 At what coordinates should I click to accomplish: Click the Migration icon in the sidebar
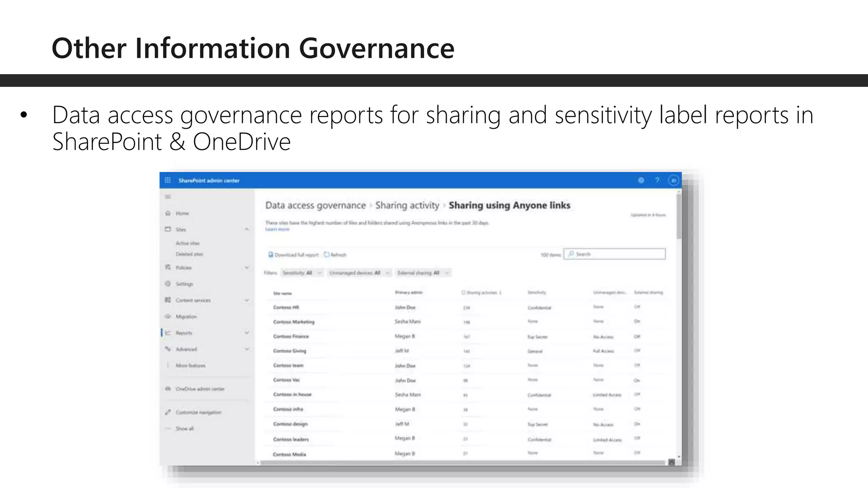pyautogui.click(x=168, y=316)
